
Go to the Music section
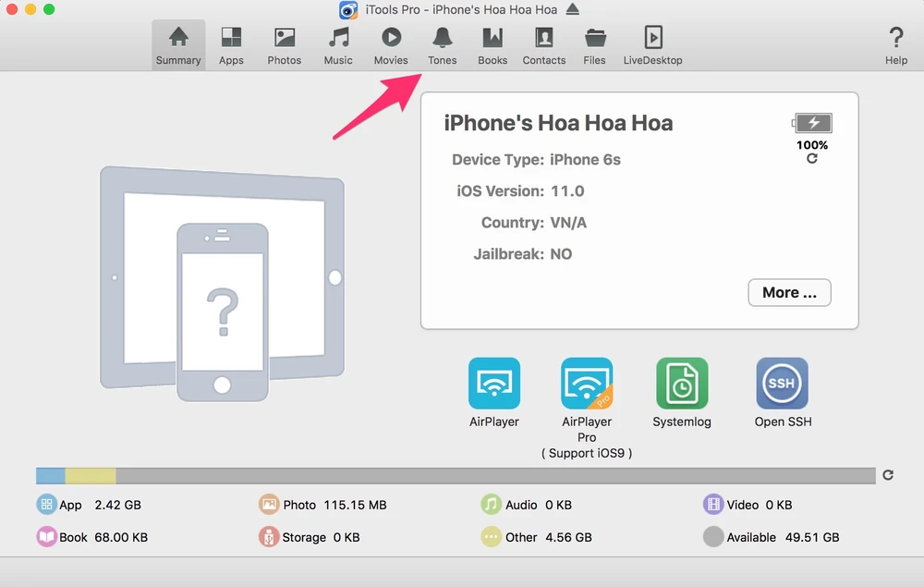338,45
